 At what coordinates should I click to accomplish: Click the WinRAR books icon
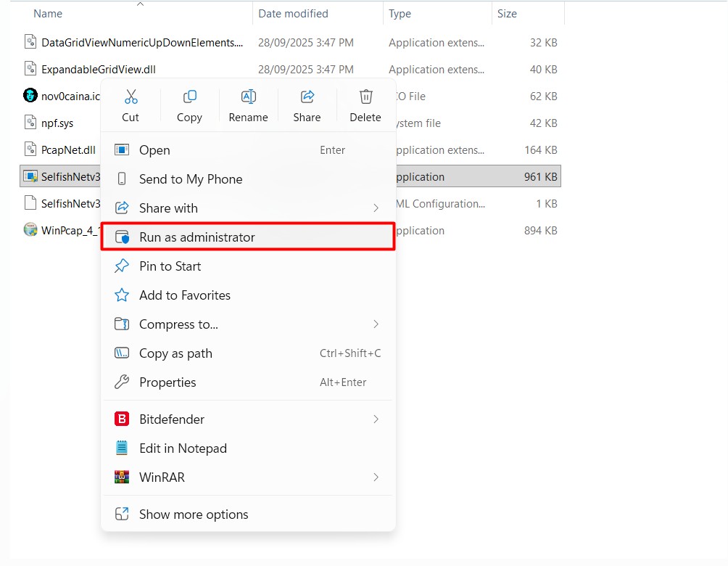[x=122, y=477]
